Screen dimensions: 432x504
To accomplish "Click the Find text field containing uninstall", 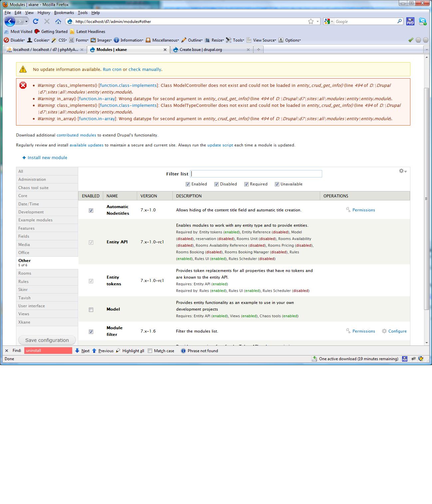I will (x=48, y=351).
